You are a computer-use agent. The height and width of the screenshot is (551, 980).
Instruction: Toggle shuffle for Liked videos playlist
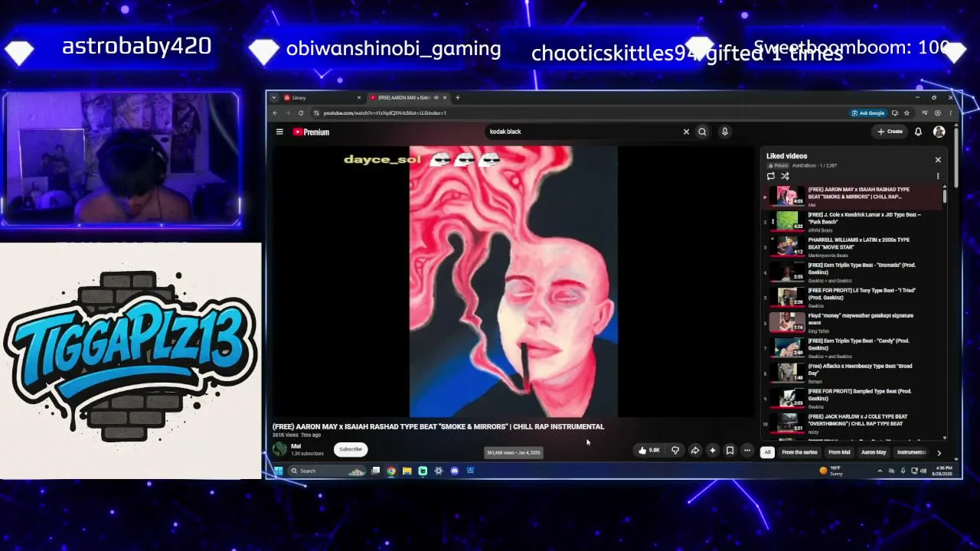pos(785,176)
